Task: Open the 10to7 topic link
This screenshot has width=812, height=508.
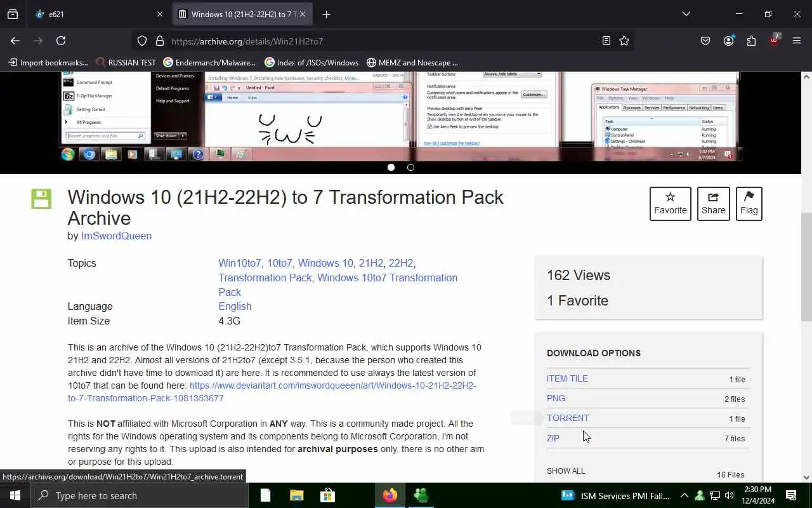Action: tap(279, 263)
